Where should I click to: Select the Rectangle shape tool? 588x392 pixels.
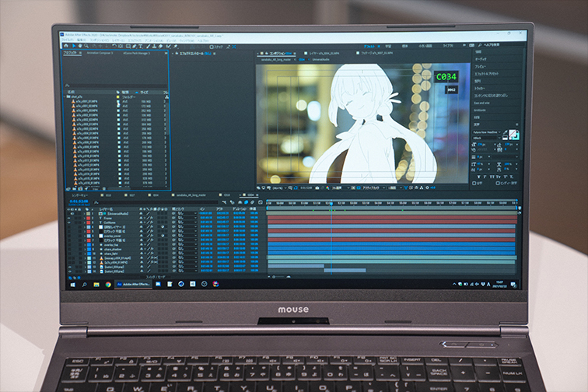[128, 46]
